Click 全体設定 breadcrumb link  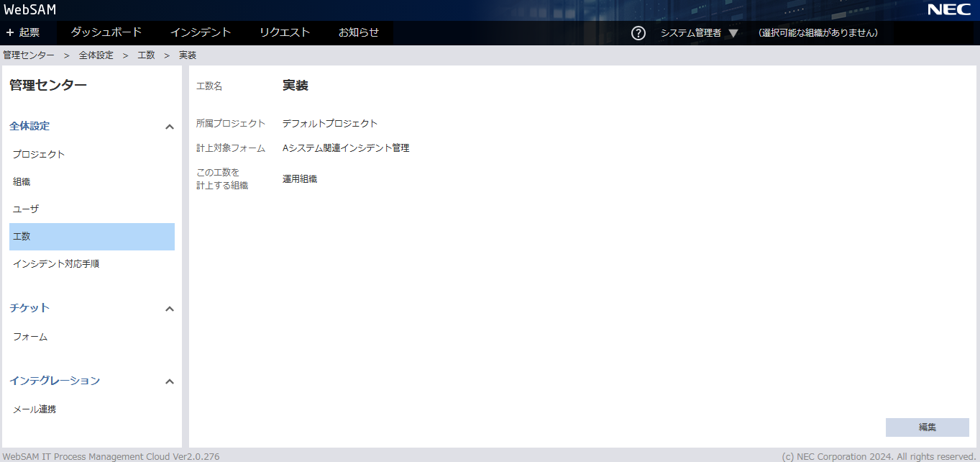point(96,55)
